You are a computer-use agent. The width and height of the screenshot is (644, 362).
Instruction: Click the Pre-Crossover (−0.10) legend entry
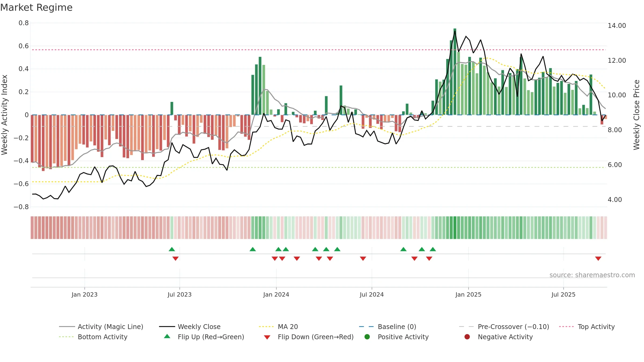tap(504, 327)
